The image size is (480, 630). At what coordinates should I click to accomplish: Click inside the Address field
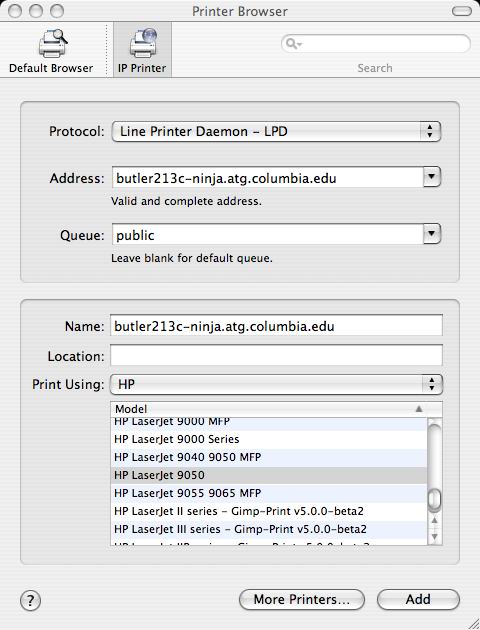pos(268,178)
